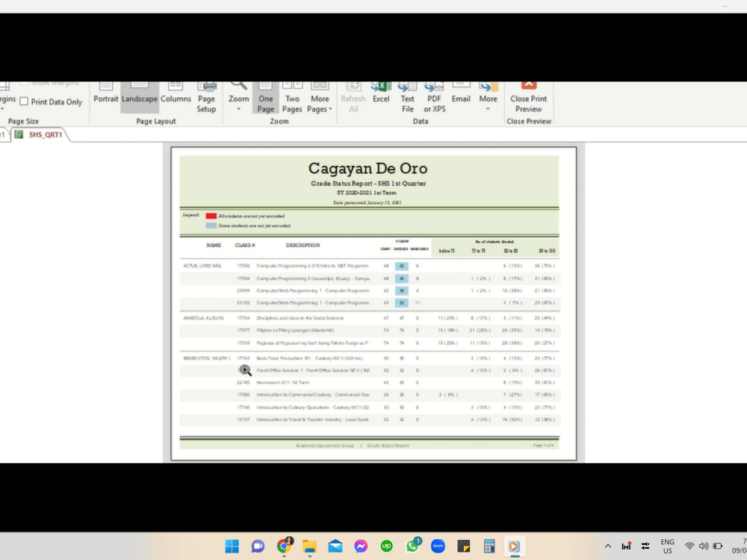Expand the More export options

(x=488, y=98)
